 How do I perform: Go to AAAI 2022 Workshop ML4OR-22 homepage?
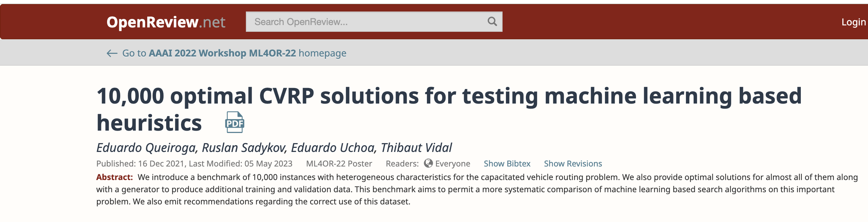click(234, 53)
